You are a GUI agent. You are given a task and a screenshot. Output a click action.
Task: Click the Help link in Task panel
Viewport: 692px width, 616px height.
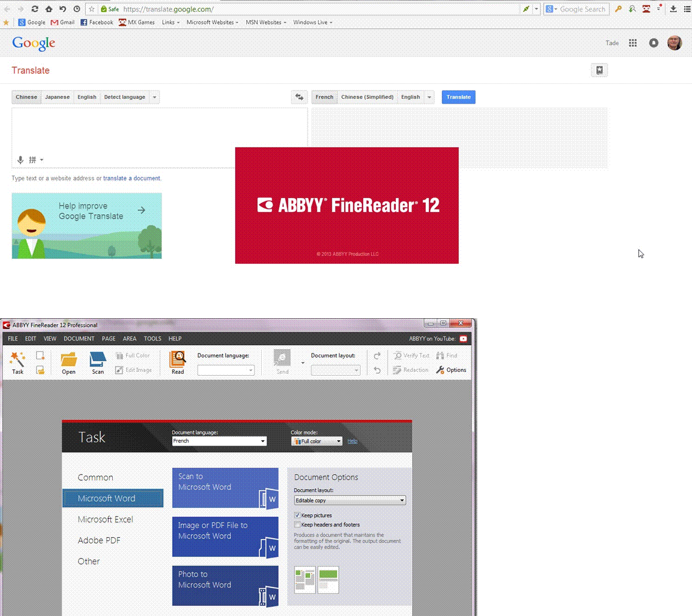point(353,441)
